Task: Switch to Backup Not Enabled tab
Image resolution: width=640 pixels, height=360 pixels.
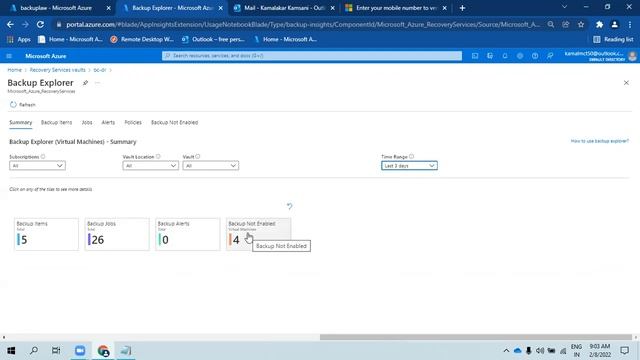Action: [x=174, y=122]
